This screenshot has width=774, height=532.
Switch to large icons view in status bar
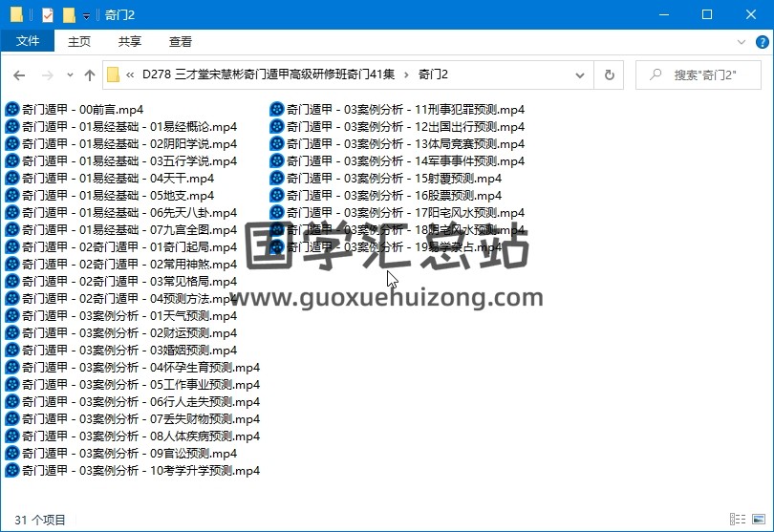[759, 520]
